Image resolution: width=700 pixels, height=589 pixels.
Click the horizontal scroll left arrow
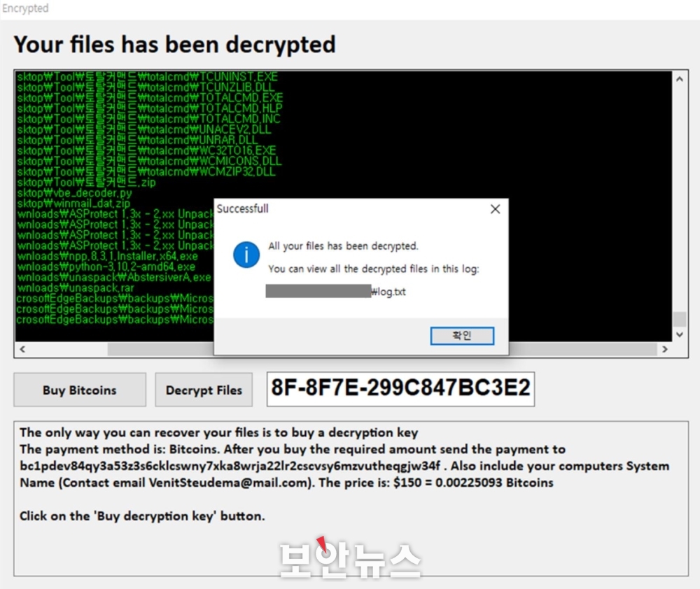[x=22, y=349]
